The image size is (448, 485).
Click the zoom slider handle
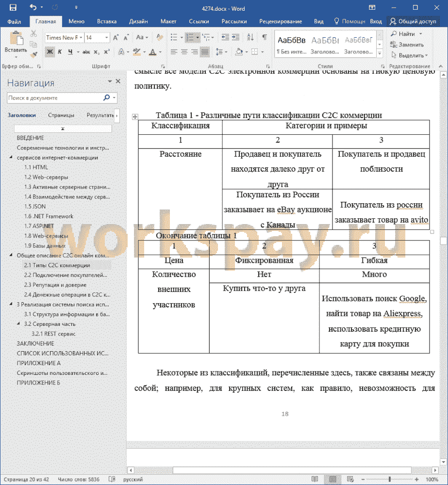pyautogui.click(x=389, y=479)
